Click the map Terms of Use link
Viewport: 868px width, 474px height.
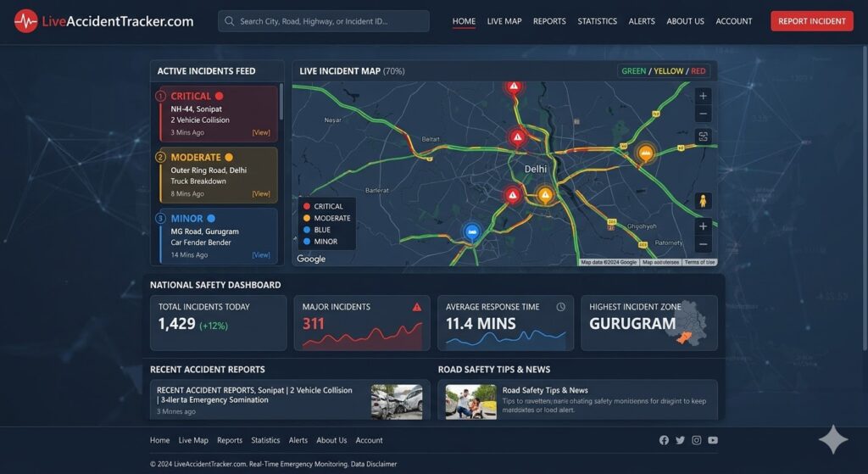pyautogui.click(x=699, y=262)
